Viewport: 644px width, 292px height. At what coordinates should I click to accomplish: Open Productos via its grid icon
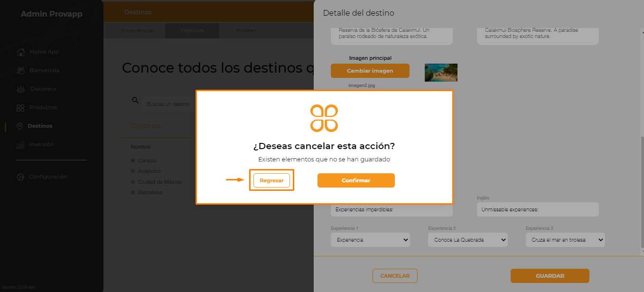20,108
